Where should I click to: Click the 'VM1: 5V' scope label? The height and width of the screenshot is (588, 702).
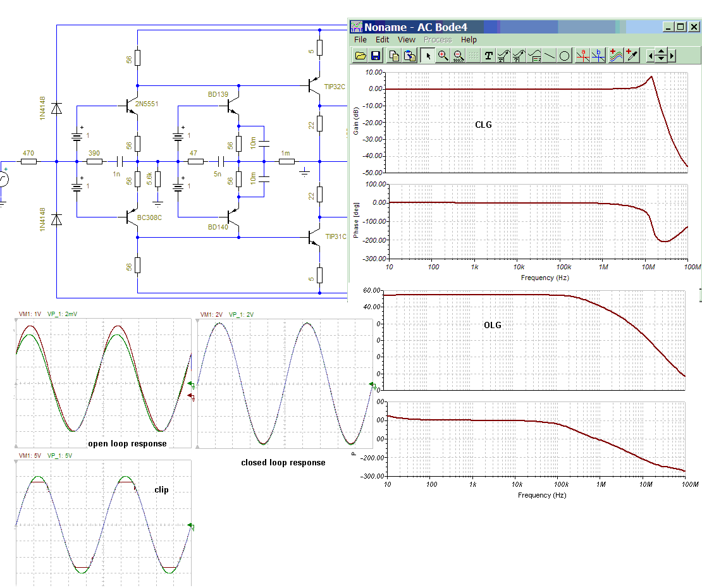30,456
